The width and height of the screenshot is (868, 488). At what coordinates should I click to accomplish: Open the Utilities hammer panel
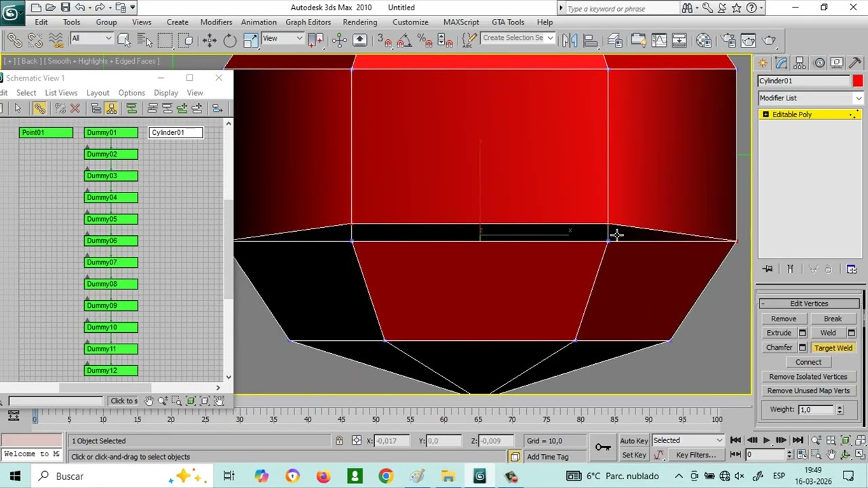pyautogui.click(x=855, y=63)
